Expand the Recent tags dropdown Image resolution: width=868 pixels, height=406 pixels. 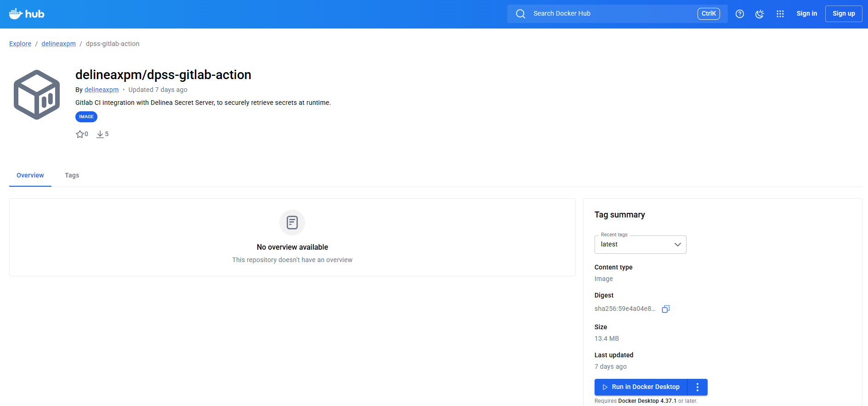[640, 245]
